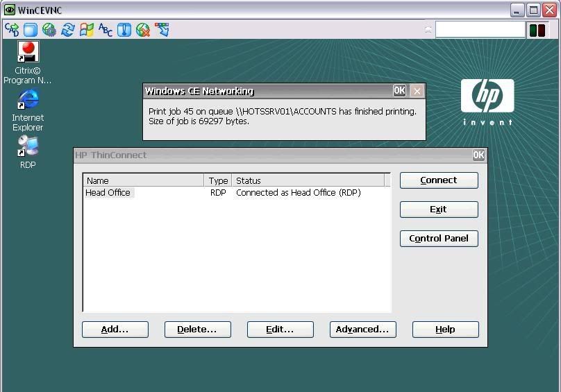Viewport: 561px width, 392px height.
Task: Close the WinCEVNC window
Action: pyautogui.click(x=550, y=10)
